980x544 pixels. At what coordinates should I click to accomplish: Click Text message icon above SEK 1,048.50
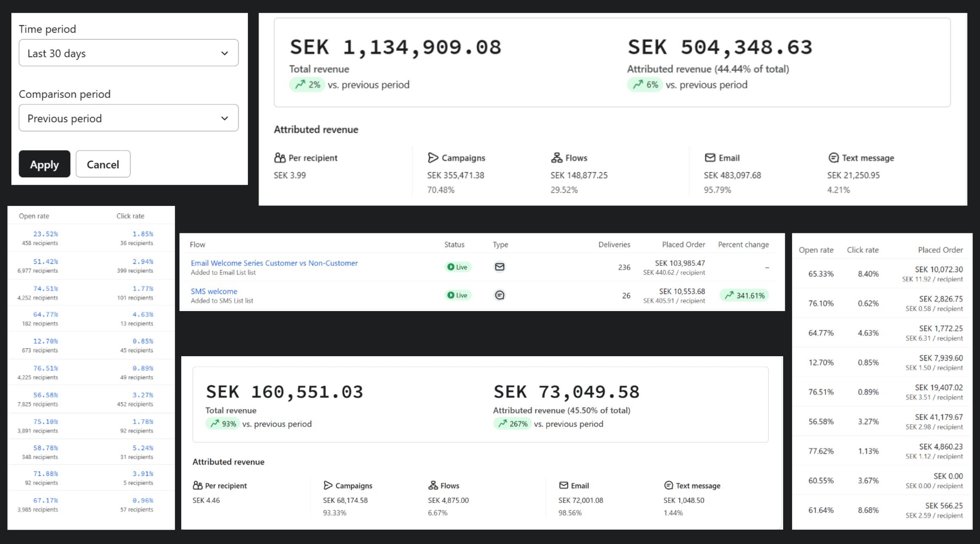668,485
